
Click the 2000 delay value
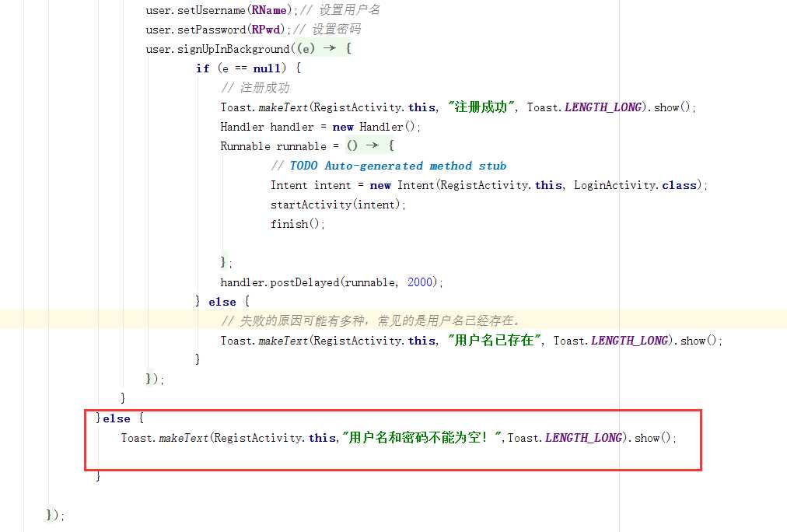[x=420, y=282]
